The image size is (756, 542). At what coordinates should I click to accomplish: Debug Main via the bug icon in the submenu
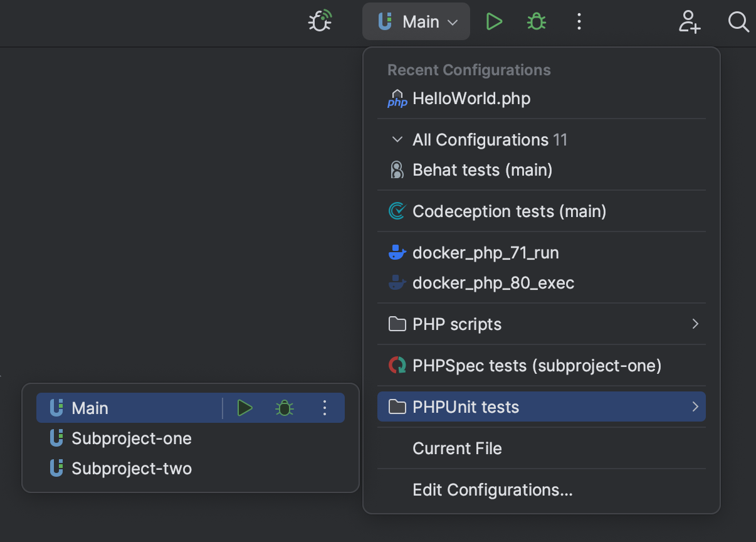(x=284, y=408)
